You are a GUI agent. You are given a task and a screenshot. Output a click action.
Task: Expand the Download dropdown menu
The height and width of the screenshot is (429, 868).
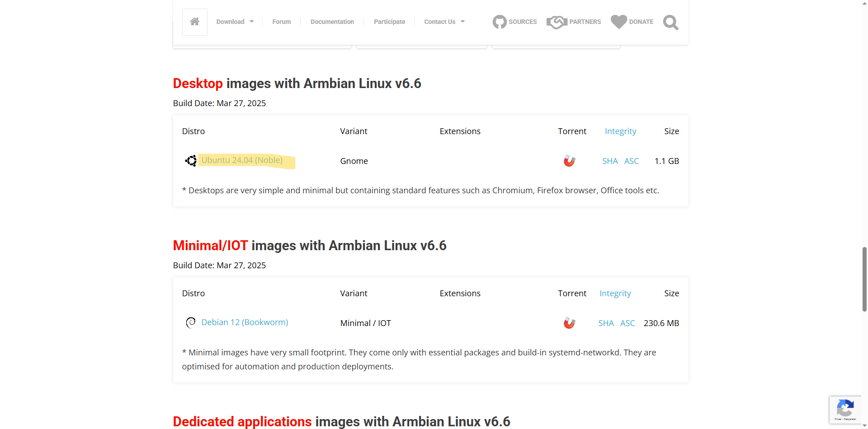[235, 22]
